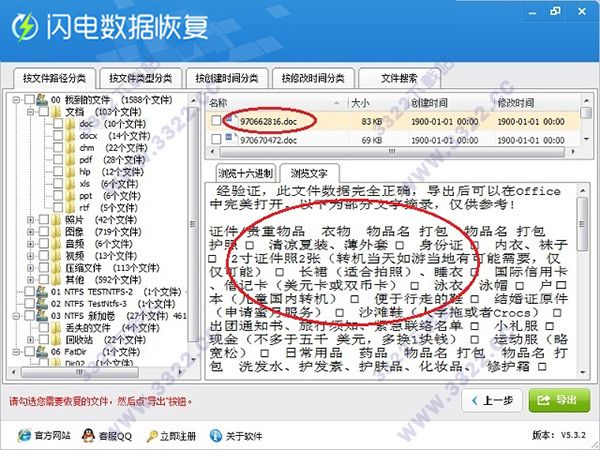Screen dimensions: 600x450
Task: Click the lightning bolt app logo
Action: click(x=24, y=27)
